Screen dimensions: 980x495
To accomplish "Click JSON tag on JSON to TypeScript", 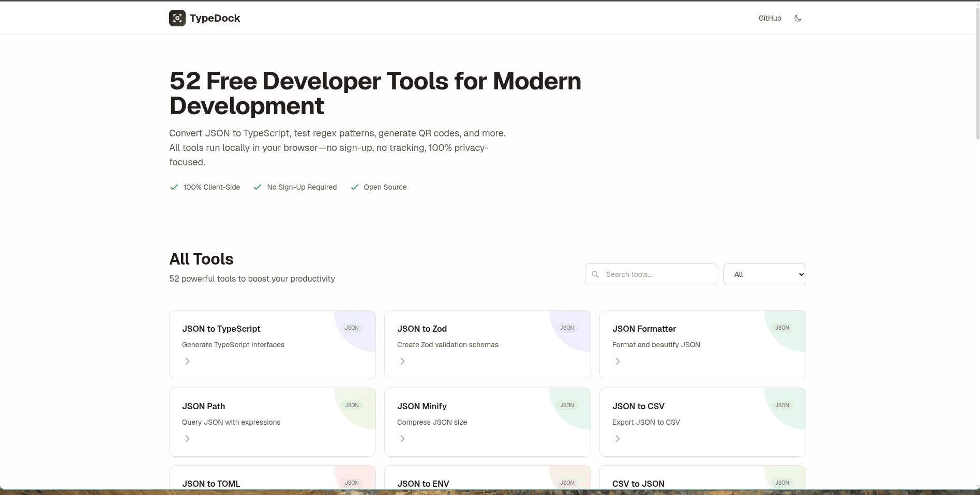I will pos(352,328).
